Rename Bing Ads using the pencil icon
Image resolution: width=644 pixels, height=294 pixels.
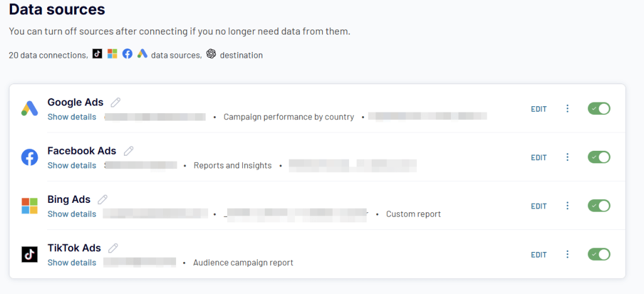tap(103, 199)
